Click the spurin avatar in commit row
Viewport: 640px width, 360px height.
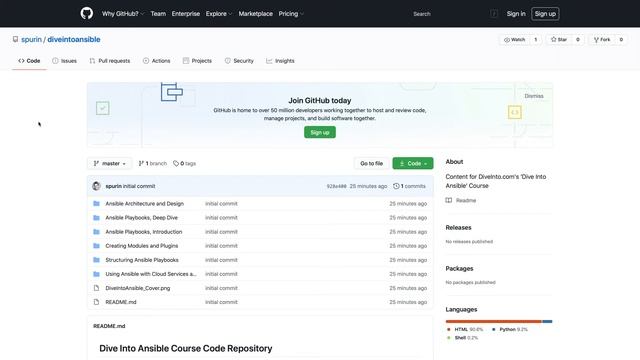96,186
